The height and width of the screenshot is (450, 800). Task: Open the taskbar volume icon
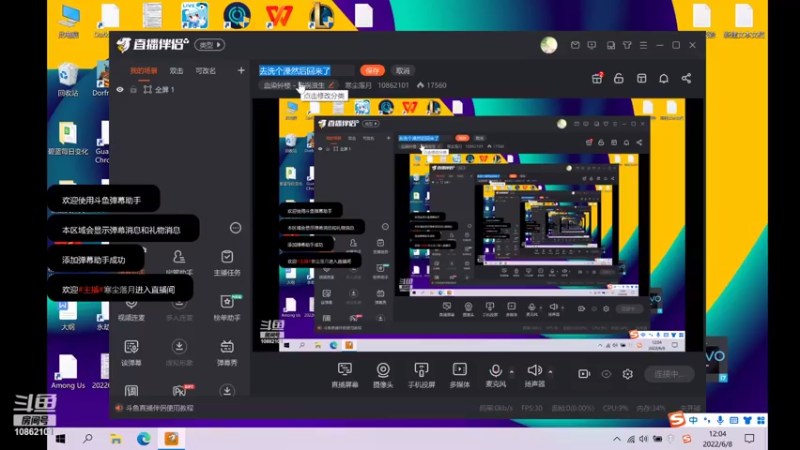click(644, 439)
